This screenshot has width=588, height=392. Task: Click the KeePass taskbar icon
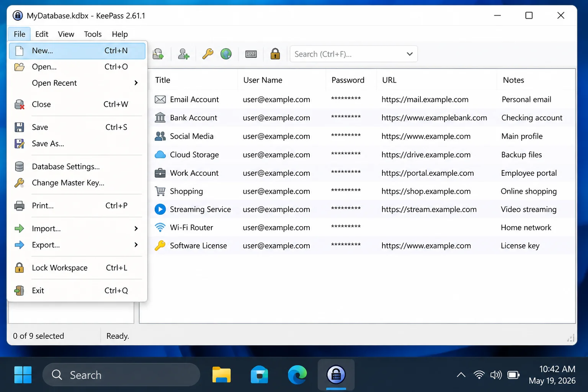tap(336, 375)
